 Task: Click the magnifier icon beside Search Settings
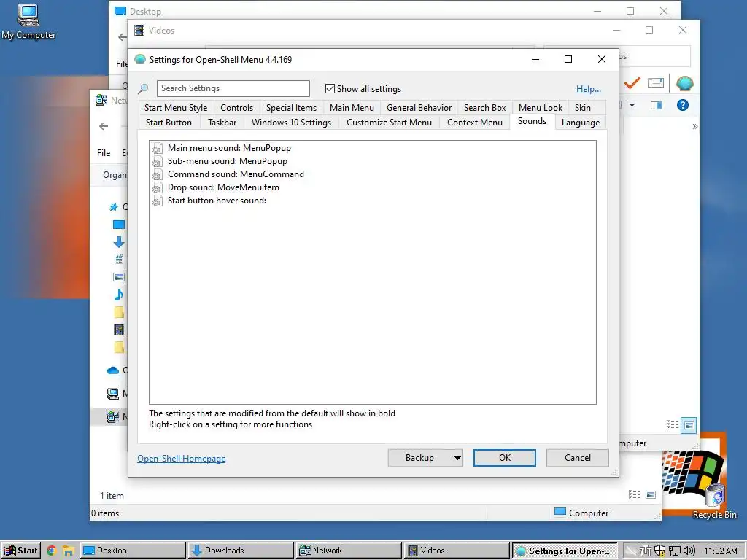click(x=143, y=88)
